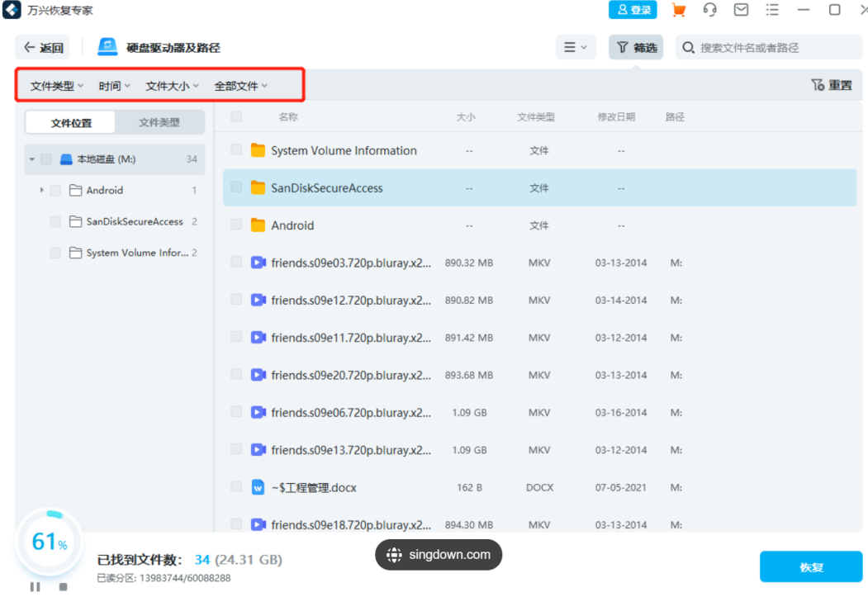
Task: Select the 文件位置 tab
Action: 71,123
